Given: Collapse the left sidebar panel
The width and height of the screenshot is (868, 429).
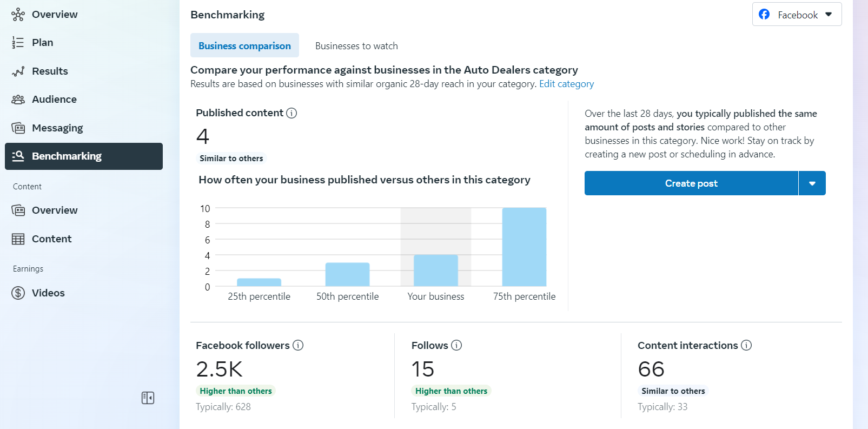Looking at the screenshot, I should point(148,398).
